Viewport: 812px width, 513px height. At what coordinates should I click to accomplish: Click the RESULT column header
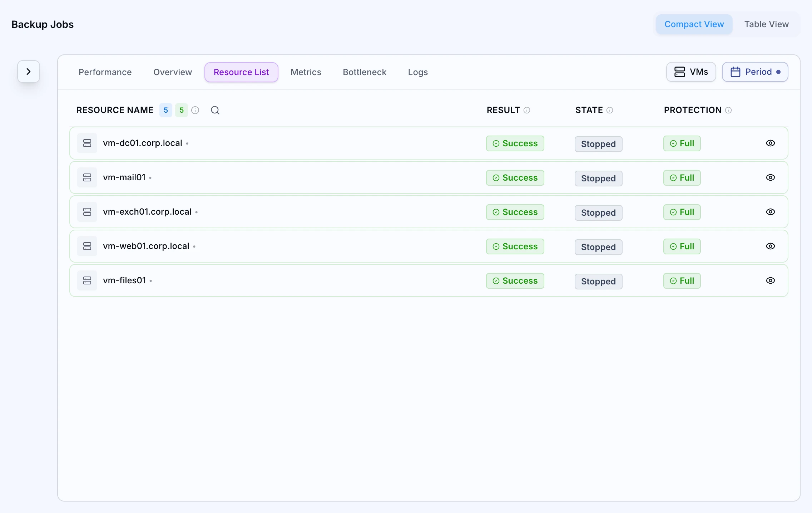click(503, 110)
